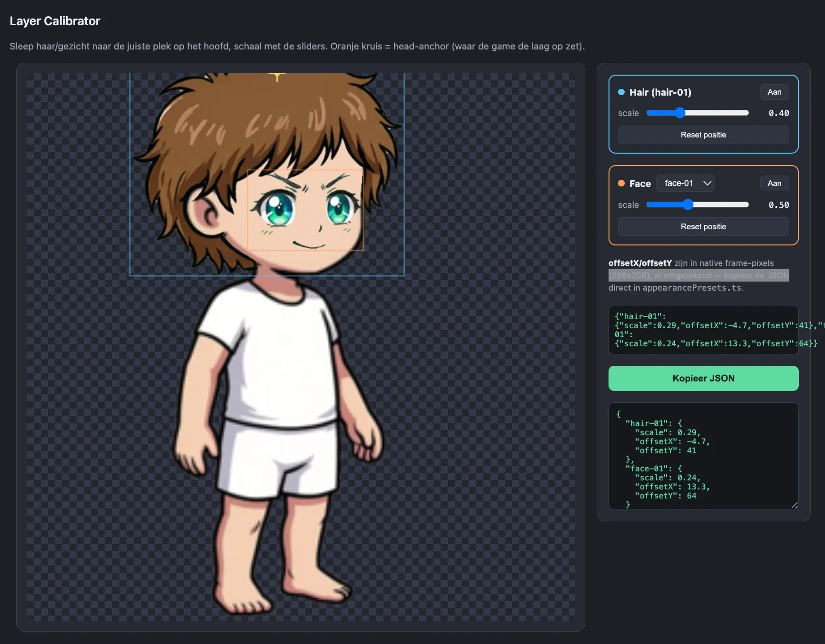Click the orange dot next to Face
Viewport: 825px width, 644px height.
(621, 183)
